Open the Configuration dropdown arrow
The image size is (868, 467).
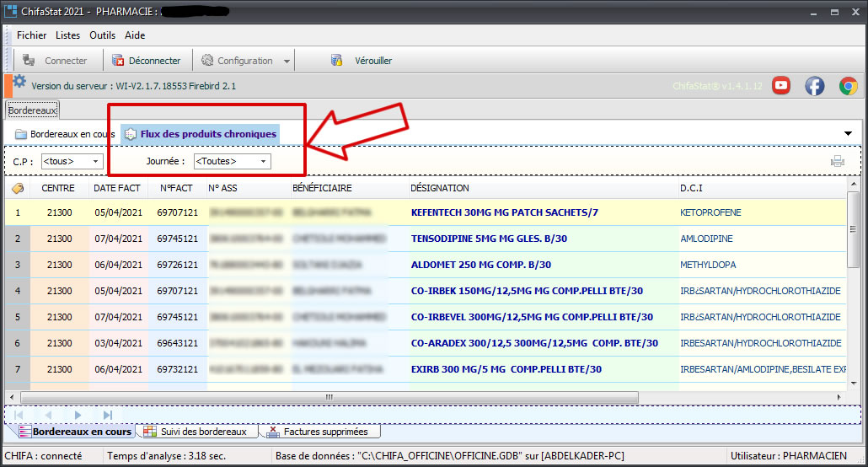(287, 62)
